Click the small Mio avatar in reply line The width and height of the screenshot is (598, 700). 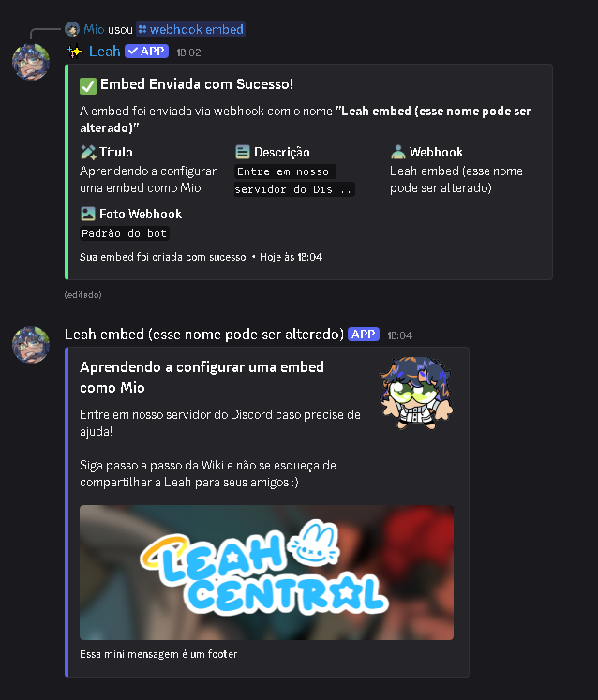click(x=72, y=29)
